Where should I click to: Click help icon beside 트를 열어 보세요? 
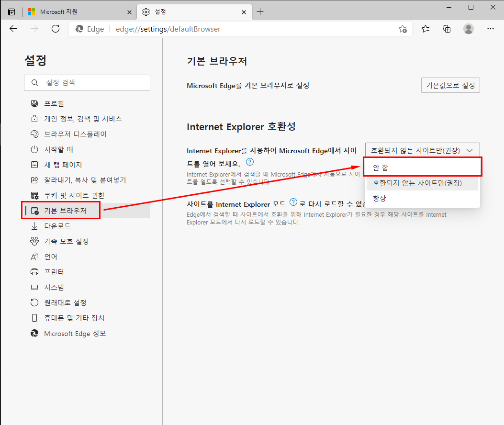[250, 162]
